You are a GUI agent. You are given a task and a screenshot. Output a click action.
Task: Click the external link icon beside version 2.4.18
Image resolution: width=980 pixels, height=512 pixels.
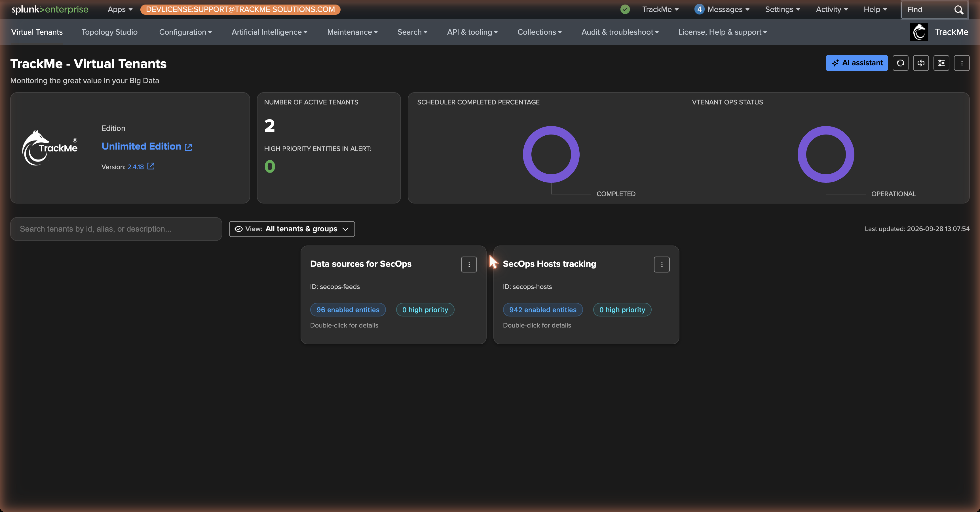tap(151, 166)
